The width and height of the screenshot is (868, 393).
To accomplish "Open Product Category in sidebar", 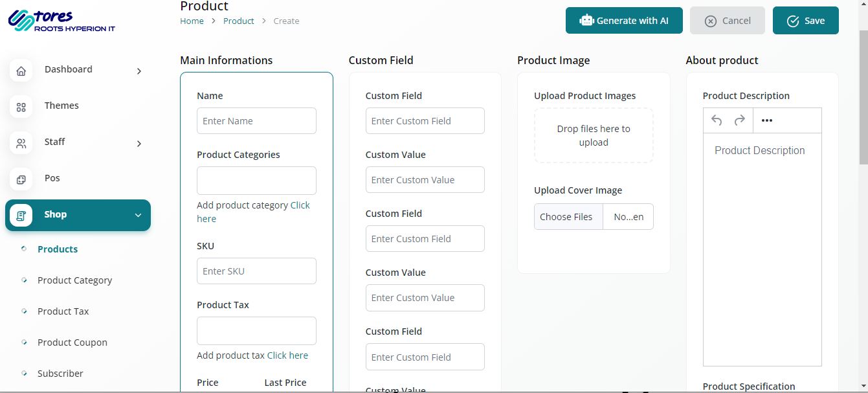I will click(x=74, y=280).
